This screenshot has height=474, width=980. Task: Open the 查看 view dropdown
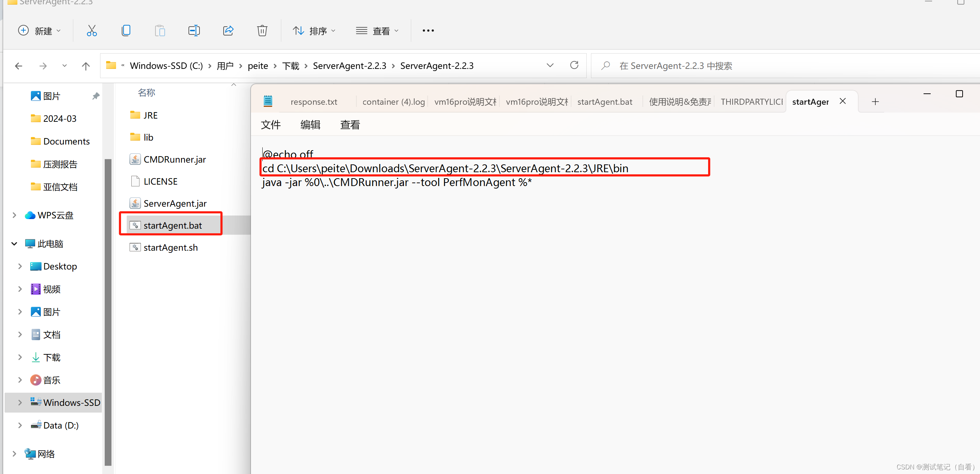click(x=377, y=31)
